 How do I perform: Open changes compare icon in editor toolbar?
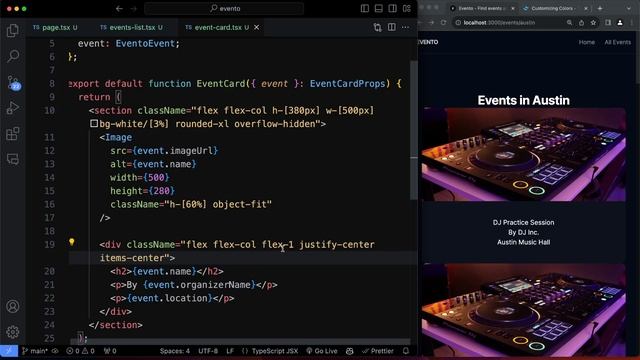coord(378,27)
